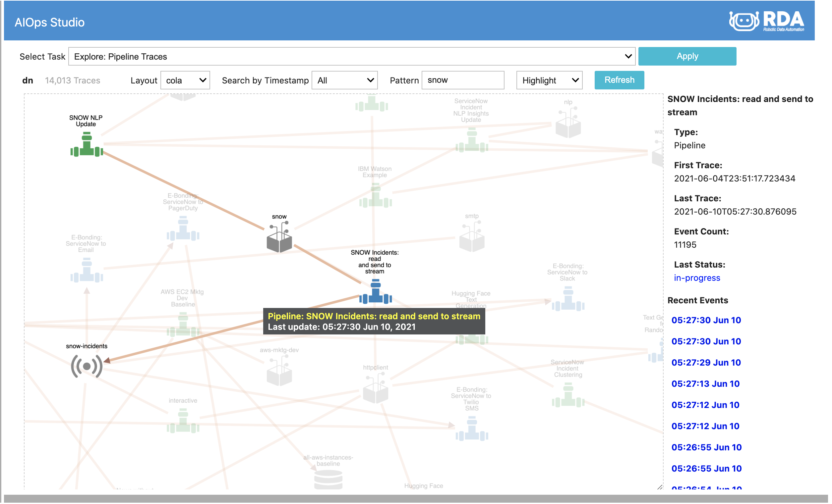Open the in-progress status link

(697, 277)
